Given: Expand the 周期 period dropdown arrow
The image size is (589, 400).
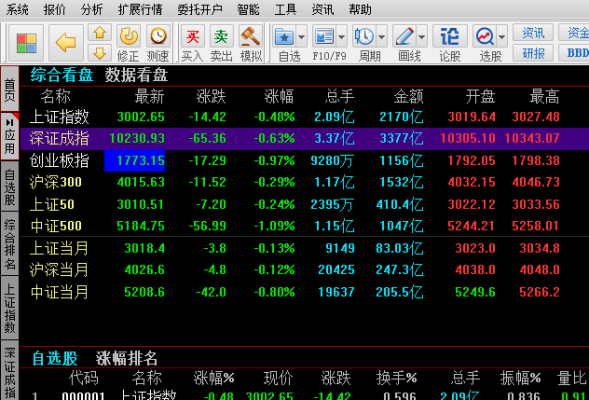Looking at the screenshot, I should [382, 37].
